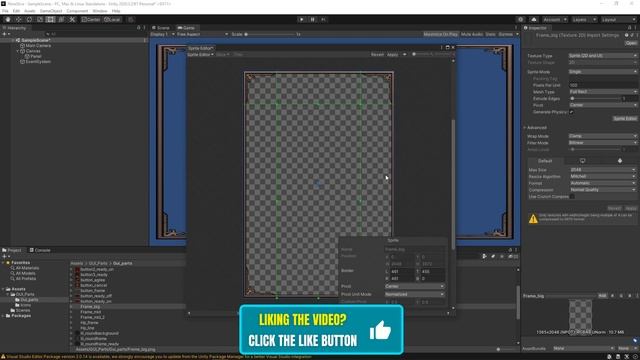The width and height of the screenshot is (640, 360).
Task: Click the collaborate icon left of the cloud
Action: pos(520,20)
